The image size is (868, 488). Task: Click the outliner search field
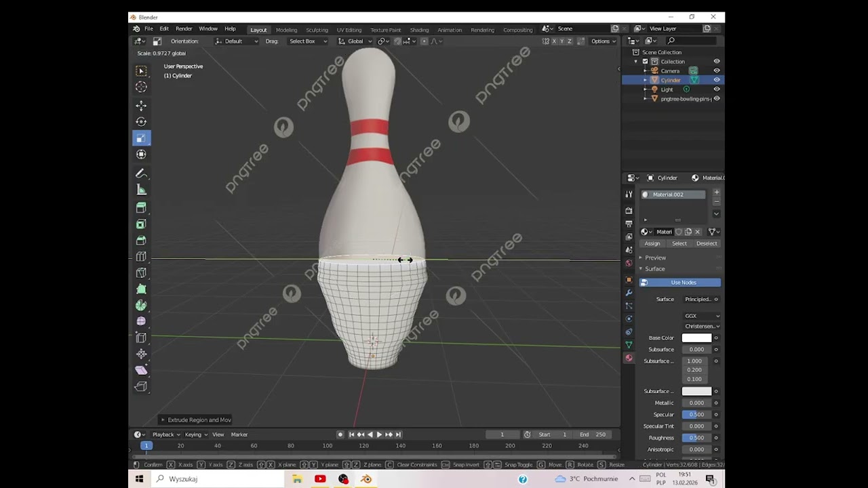click(x=690, y=41)
